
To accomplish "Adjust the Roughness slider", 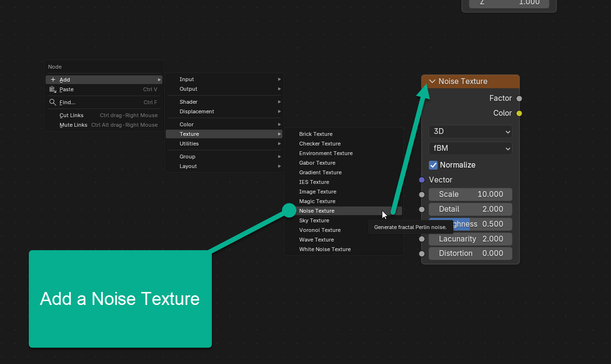I will click(470, 224).
